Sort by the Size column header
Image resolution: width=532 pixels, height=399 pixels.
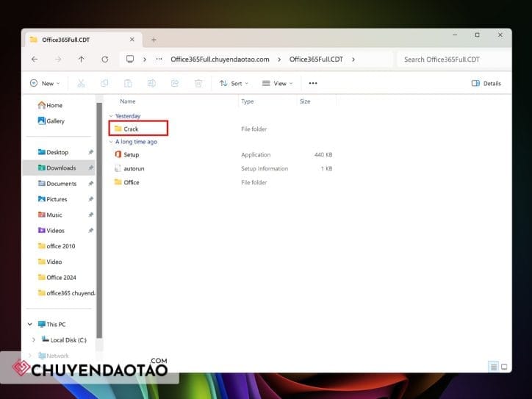[x=305, y=101]
